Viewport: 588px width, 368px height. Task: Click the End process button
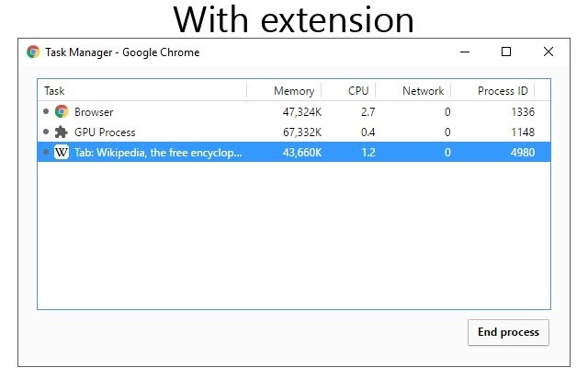coord(508,332)
